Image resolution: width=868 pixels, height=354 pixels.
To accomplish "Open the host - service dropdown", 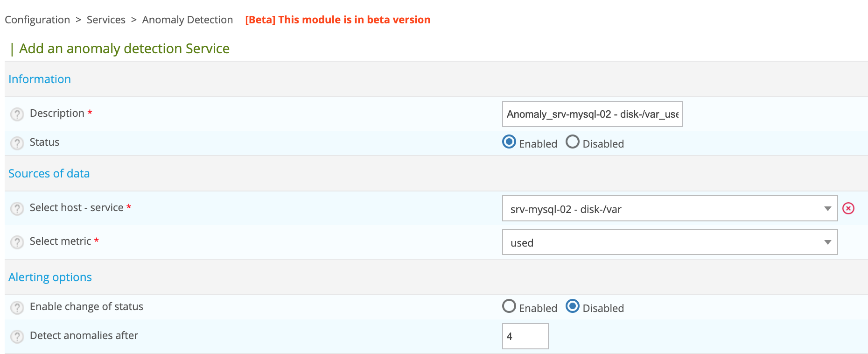I will (669, 208).
